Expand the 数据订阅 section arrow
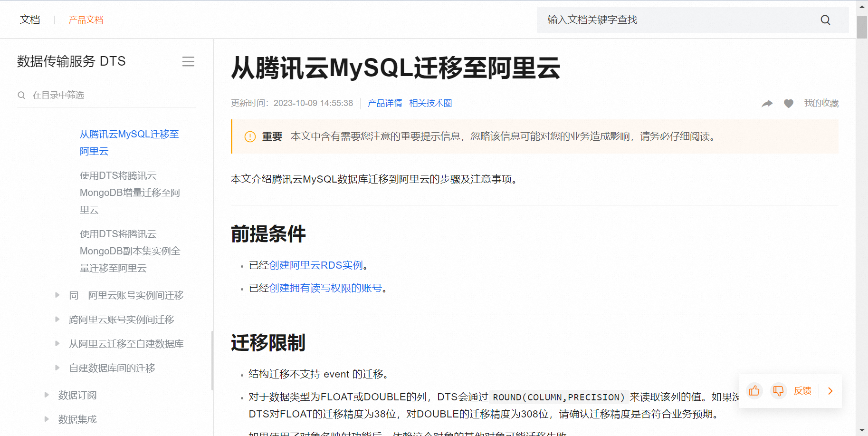 47,395
